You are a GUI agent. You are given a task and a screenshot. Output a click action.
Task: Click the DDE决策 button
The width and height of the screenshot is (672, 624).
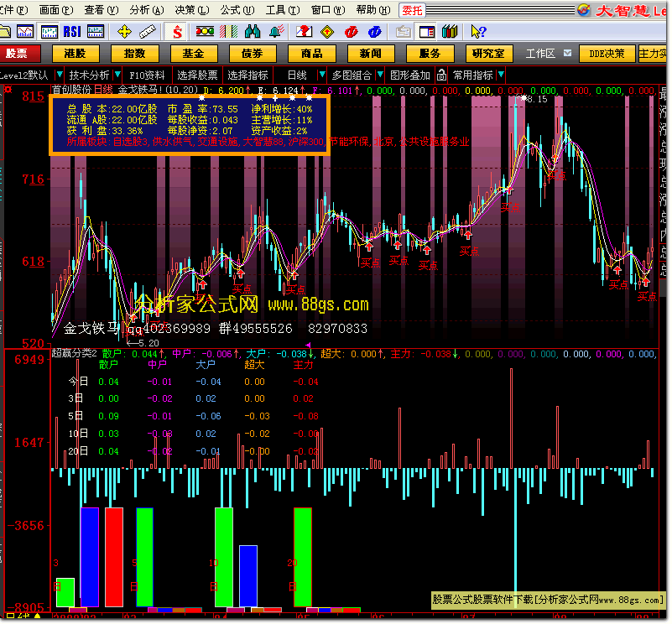[x=607, y=54]
